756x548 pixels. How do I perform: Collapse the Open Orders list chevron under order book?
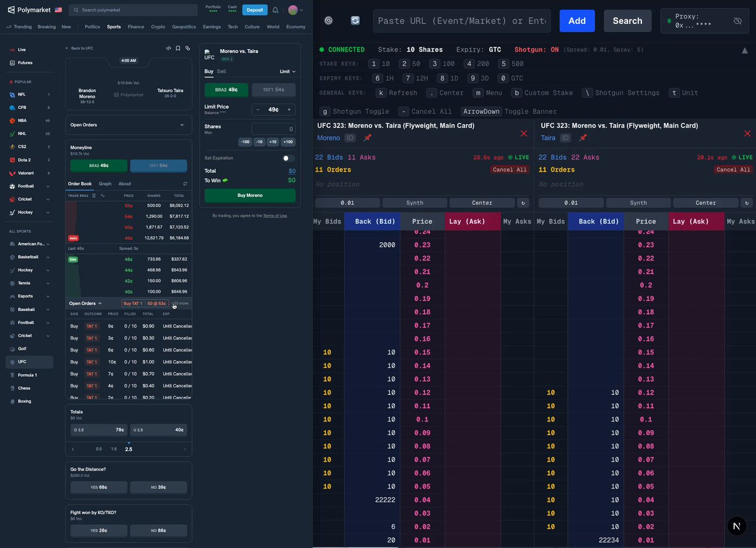(x=100, y=304)
